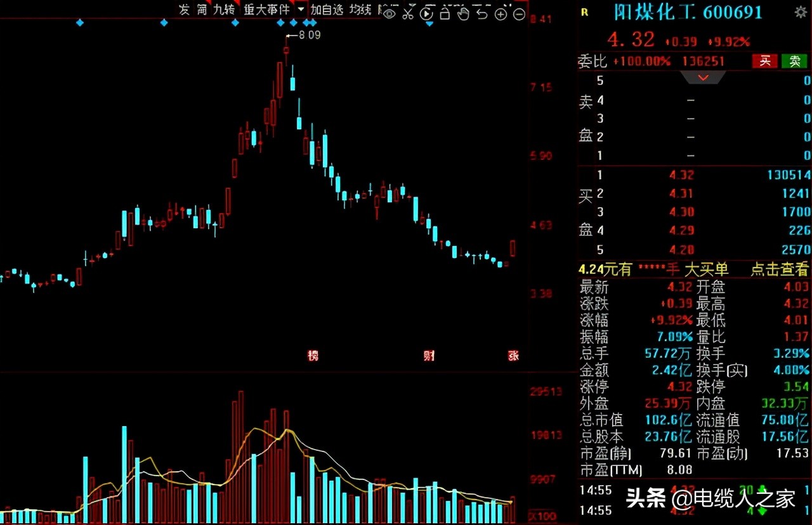Click the 阳煤化工 600691 stock title
The height and width of the screenshot is (525, 812).
click(x=688, y=12)
